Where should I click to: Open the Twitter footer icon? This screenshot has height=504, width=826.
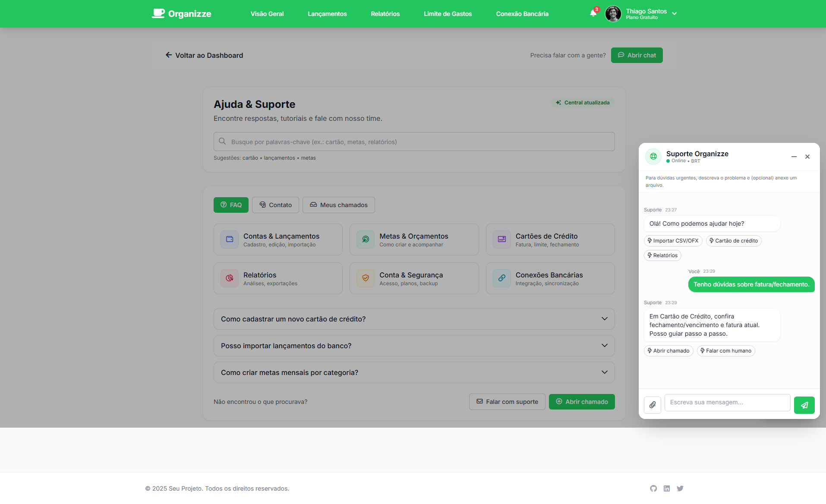[680, 488]
